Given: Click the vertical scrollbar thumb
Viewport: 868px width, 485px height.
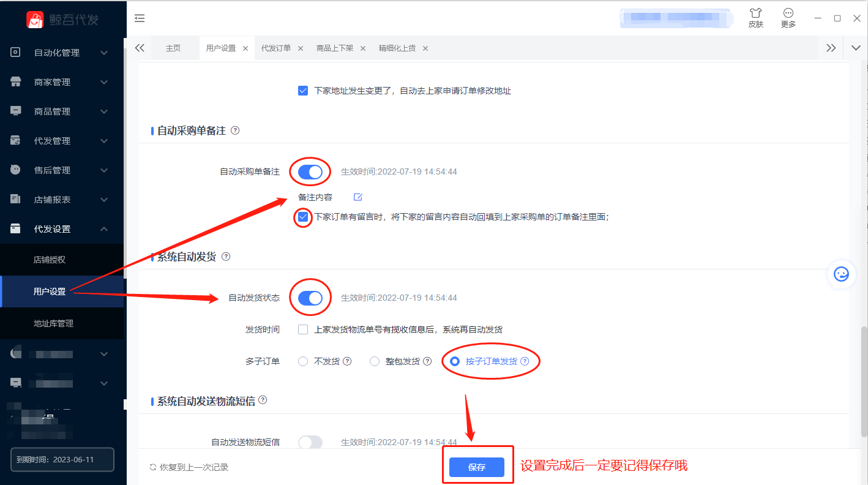Looking at the screenshot, I should (864, 381).
